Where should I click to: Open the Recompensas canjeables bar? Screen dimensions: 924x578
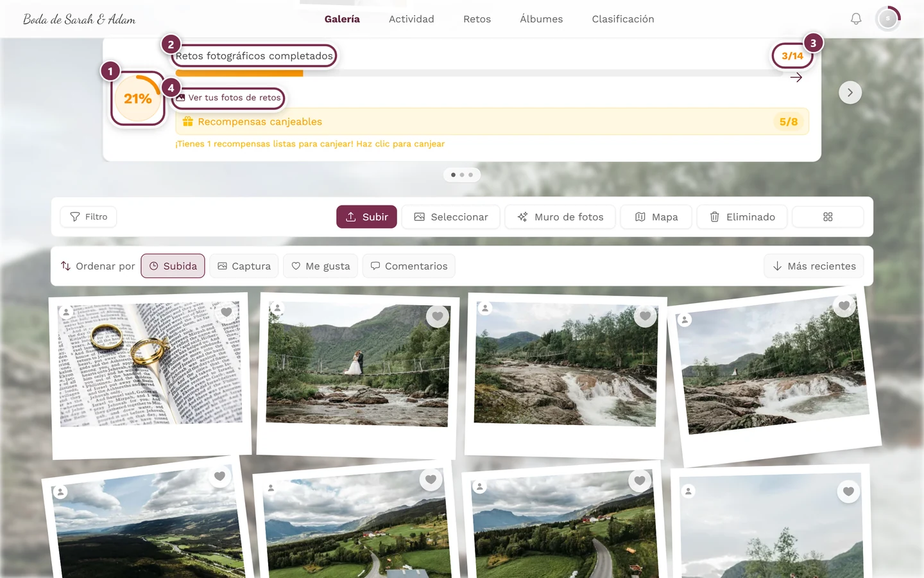pos(492,121)
